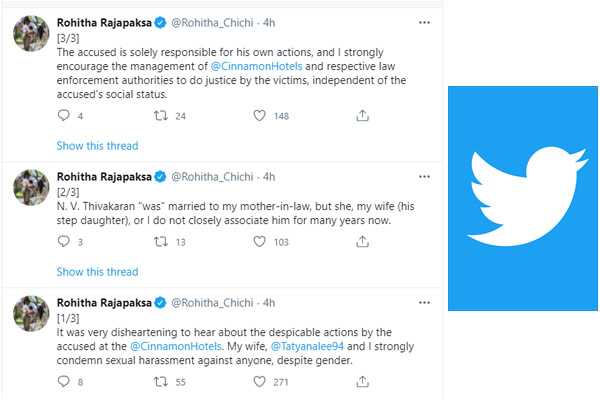The width and height of the screenshot is (600, 400).
Task: Click the Rohitha Rajapaksa avatar on top tweet
Action: coord(32,35)
